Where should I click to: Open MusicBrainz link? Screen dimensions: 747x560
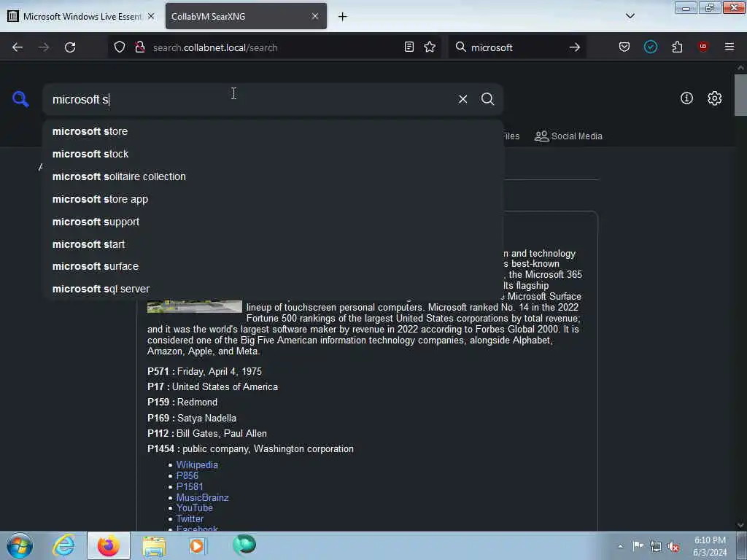[x=203, y=497]
